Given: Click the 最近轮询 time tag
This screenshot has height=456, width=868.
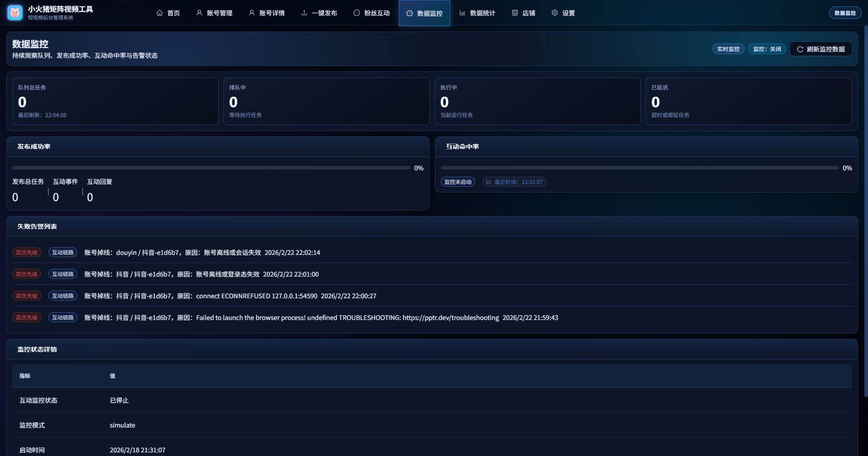Looking at the screenshot, I should click(x=514, y=182).
